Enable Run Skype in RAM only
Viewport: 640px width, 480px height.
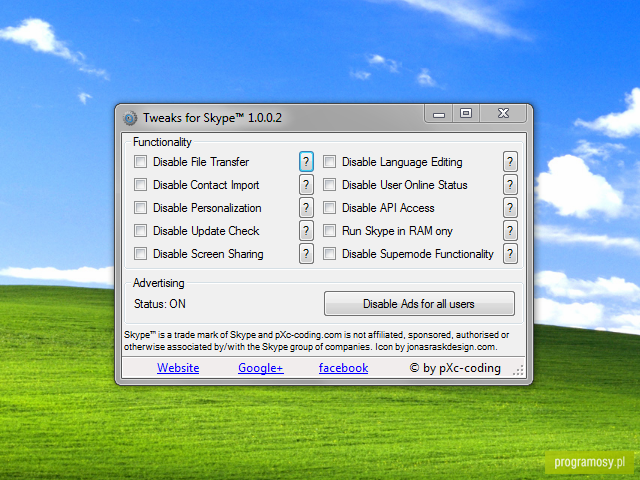(x=329, y=231)
